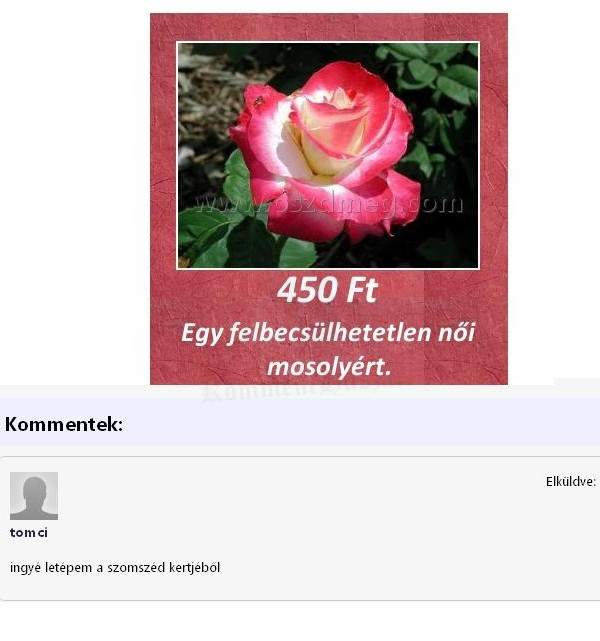This screenshot has height=641, width=600.
Task: Click the word 'mosolyért.' in caption
Action: pyautogui.click(x=329, y=367)
